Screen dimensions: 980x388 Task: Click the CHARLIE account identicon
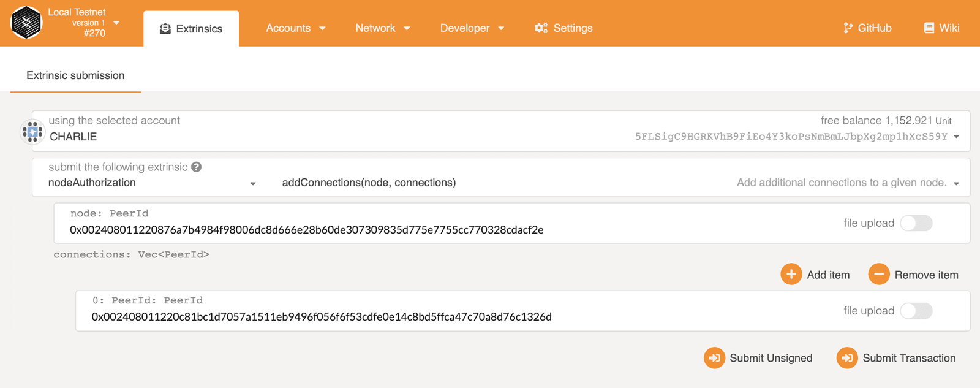(x=32, y=131)
